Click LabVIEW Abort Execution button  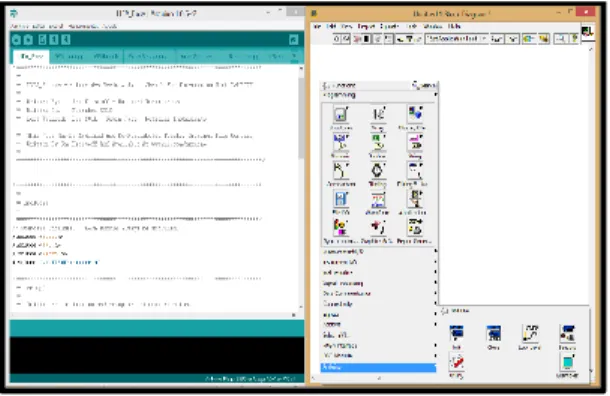click(x=357, y=39)
